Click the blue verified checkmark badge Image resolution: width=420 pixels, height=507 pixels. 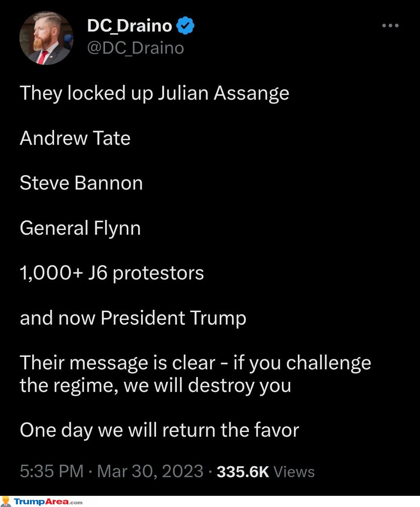point(185,25)
